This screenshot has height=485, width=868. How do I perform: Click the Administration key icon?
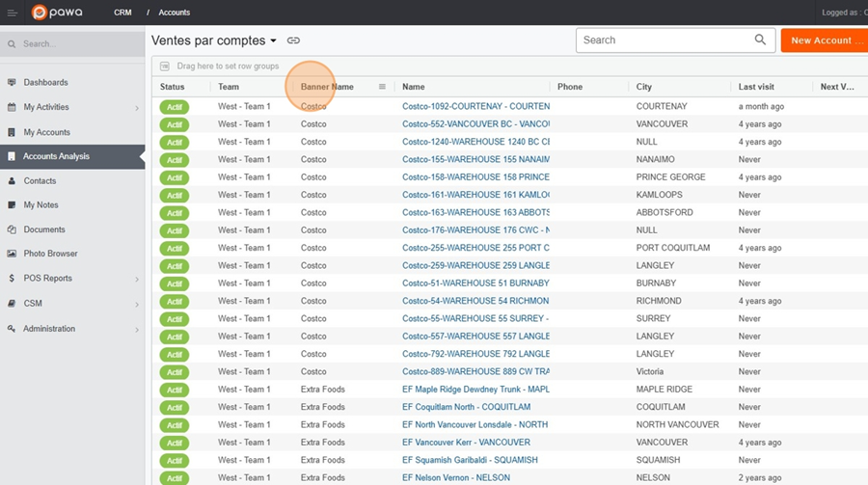(12, 329)
